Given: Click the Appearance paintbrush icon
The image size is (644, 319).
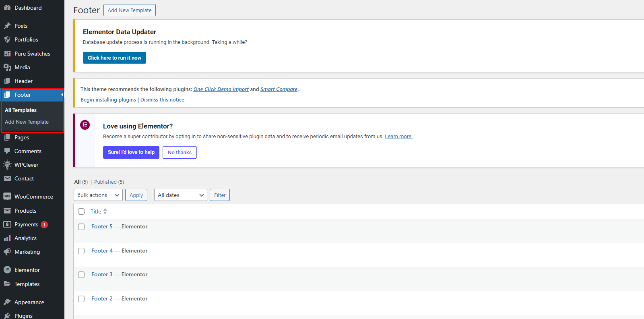Looking at the screenshot, I should 7,302.
